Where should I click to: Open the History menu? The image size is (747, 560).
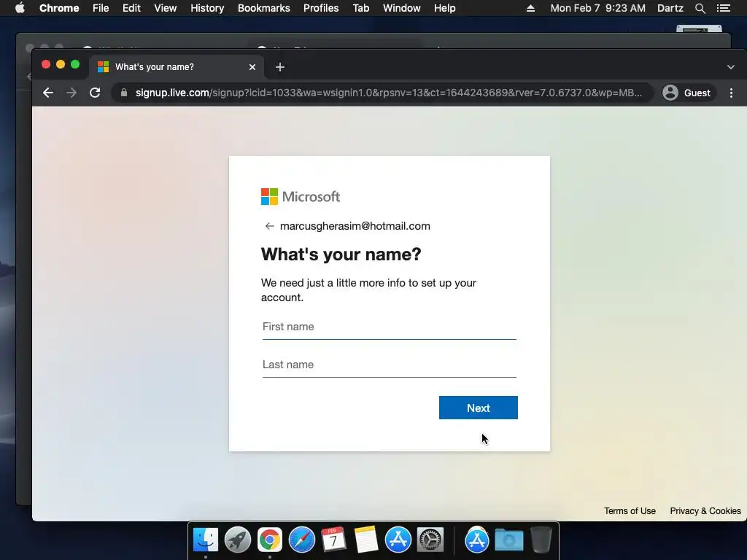(207, 8)
